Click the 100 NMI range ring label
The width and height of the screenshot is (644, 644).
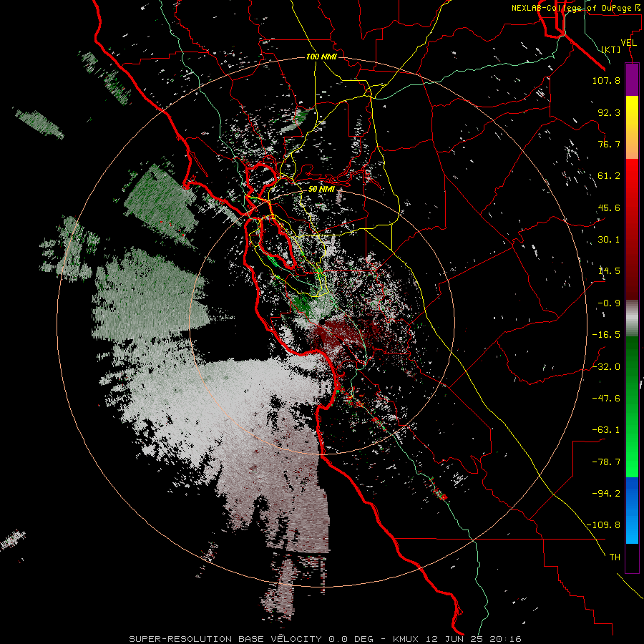click(x=321, y=57)
